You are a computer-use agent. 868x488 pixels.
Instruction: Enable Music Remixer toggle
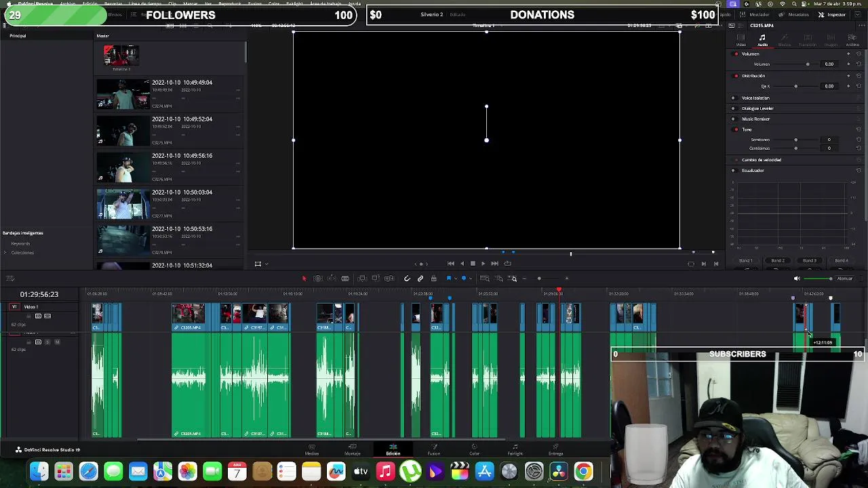(x=733, y=119)
